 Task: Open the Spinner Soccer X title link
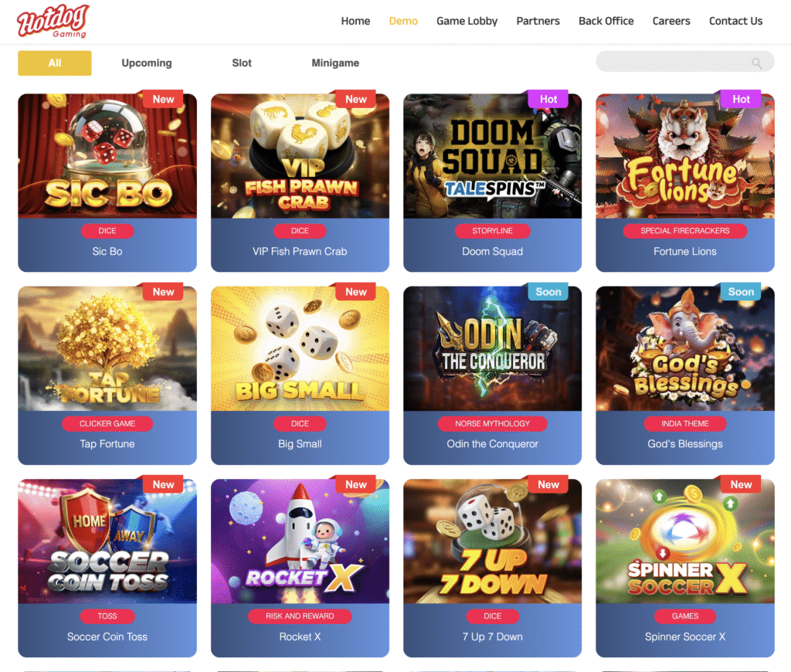coord(685,636)
